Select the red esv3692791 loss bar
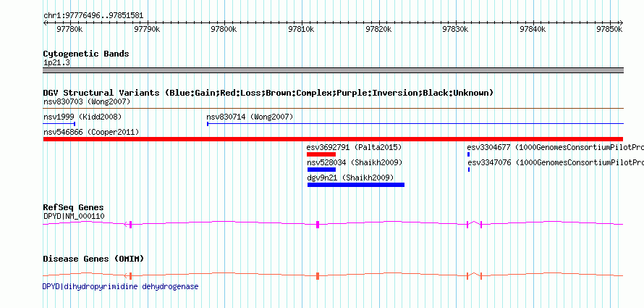 (321, 154)
